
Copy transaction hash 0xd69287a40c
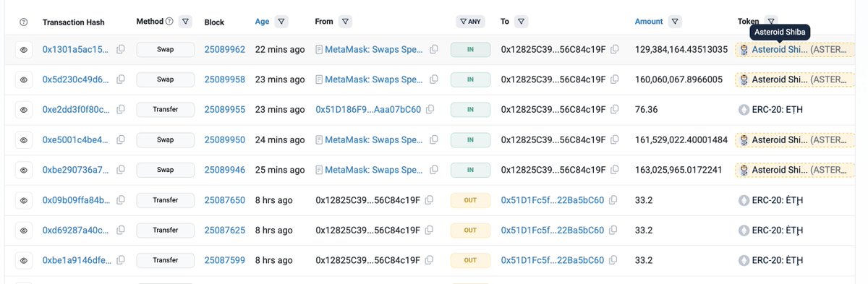point(121,231)
